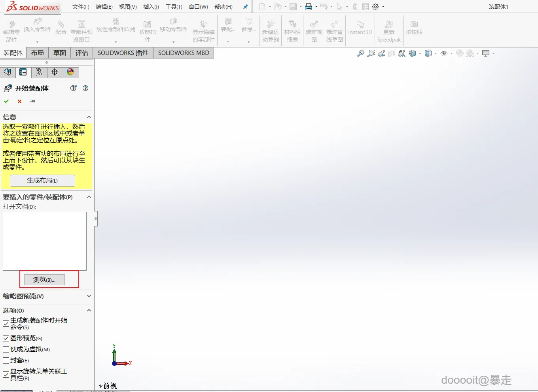Switch to the 评估 tab
The height and width of the screenshot is (392, 538).
point(82,53)
